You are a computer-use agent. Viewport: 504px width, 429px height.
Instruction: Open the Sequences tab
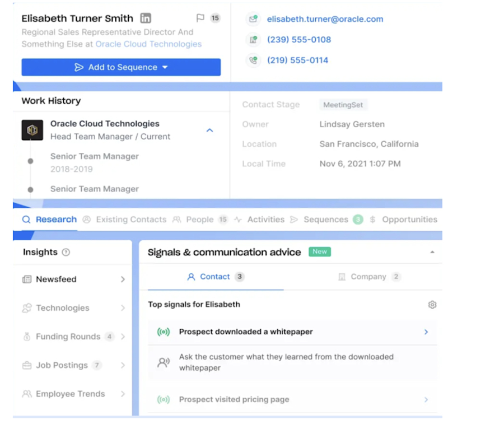[326, 220]
